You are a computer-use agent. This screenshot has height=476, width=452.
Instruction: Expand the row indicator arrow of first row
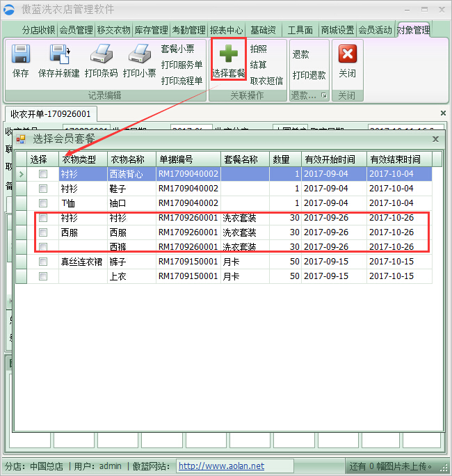[21, 174]
